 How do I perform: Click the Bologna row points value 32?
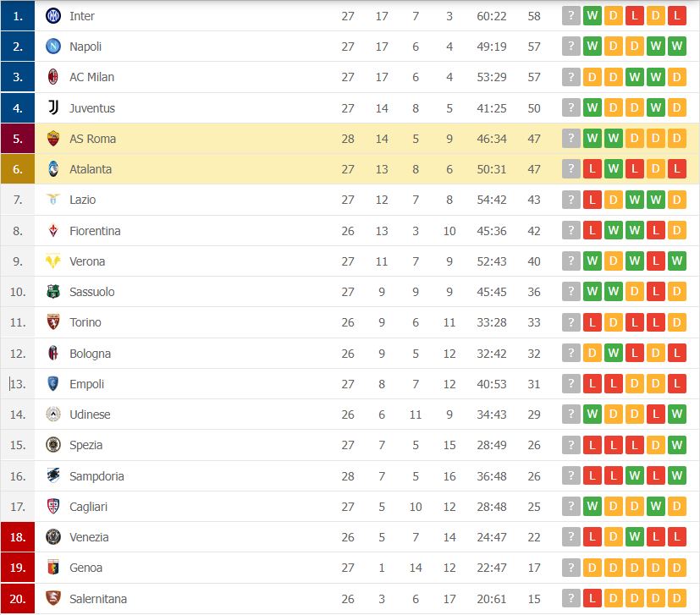[533, 354]
